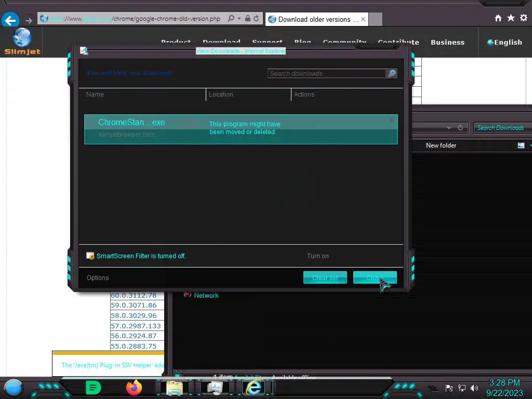Click the browser back arrow button
The image size is (532, 399).
[10, 20]
